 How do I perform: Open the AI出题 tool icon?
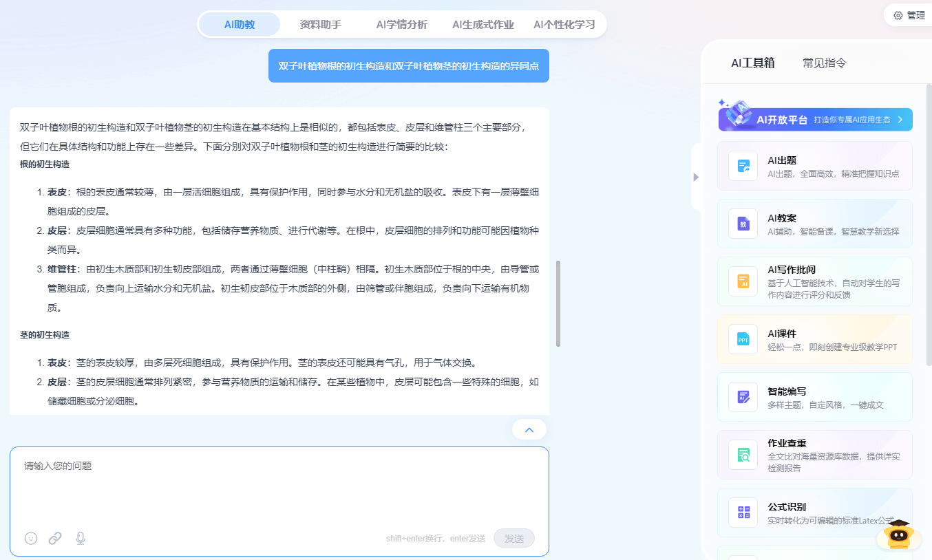743,166
